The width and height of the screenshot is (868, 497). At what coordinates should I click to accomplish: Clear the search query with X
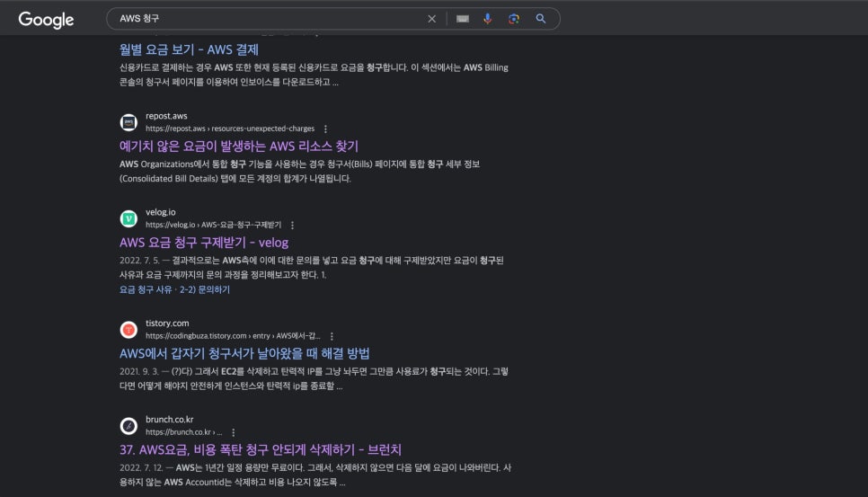tap(432, 19)
